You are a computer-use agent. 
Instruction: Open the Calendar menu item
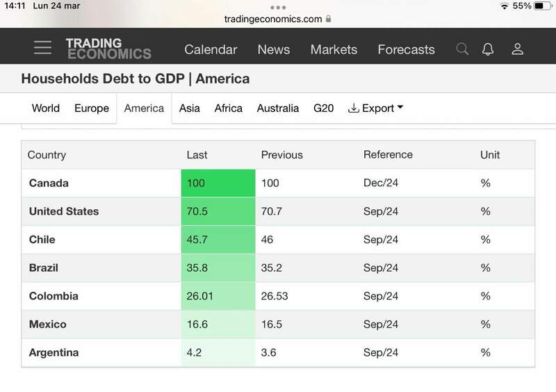(211, 49)
